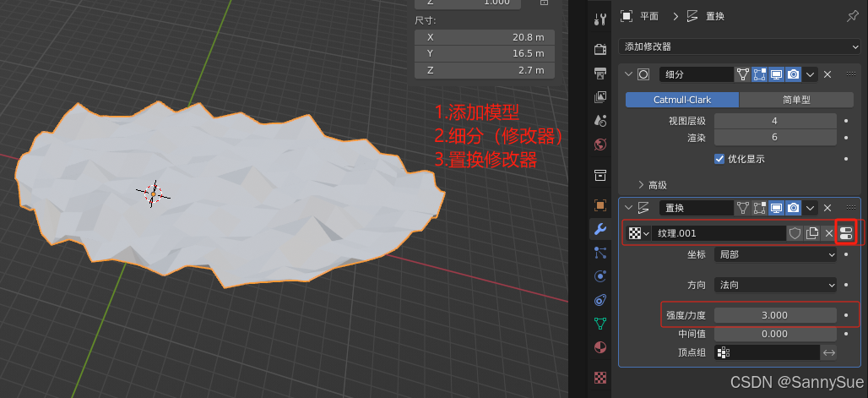Open the 添加修改器 dropdown

click(x=741, y=47)
